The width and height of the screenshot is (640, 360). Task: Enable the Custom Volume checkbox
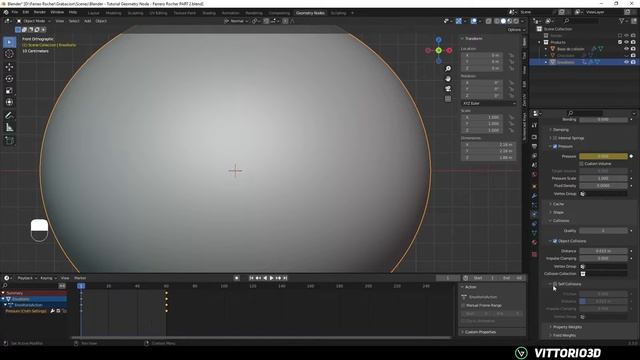[x=582, y=164]
